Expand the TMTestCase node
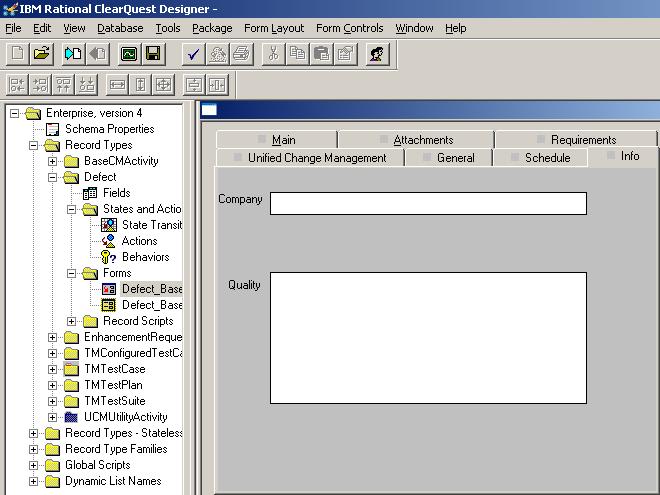Image resolution: width=660 pixels, height=495 pixels. click(x=52, y=369)
